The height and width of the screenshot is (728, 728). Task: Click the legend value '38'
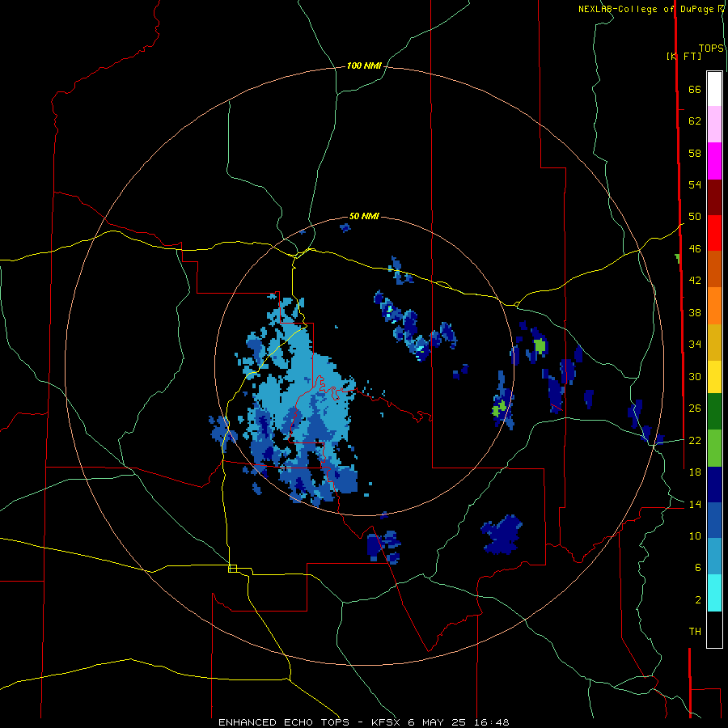click(695, 312)
